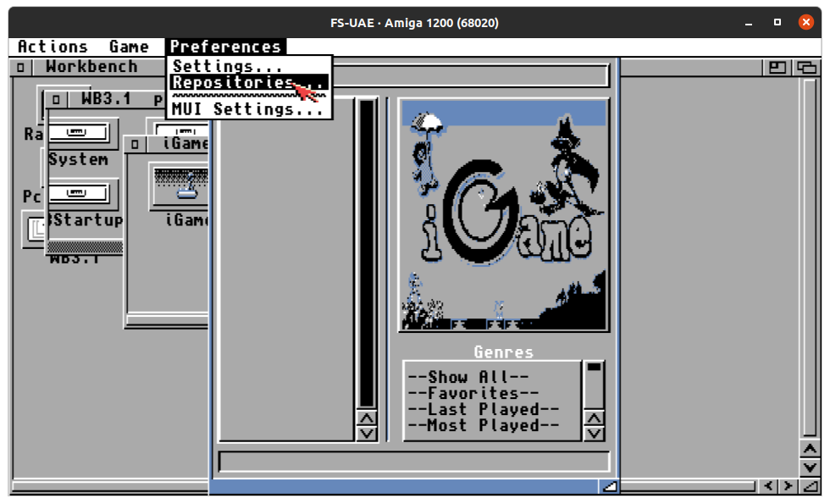Click the Genres list scroll up arrow
830x504 pixels.
(x=594, y=418)
